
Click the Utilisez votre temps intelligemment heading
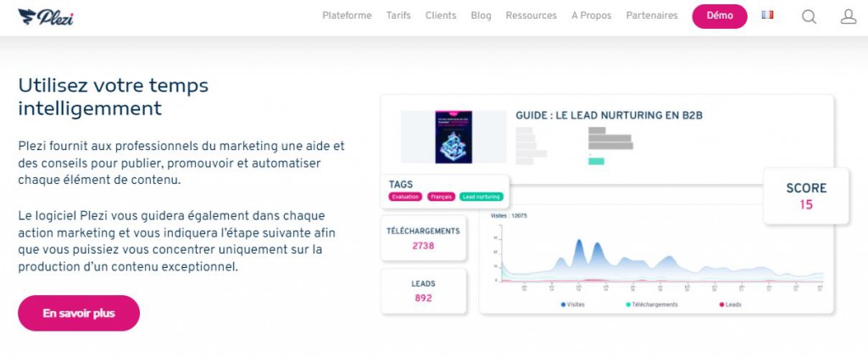pyautogui.click(x=114, y=97)
